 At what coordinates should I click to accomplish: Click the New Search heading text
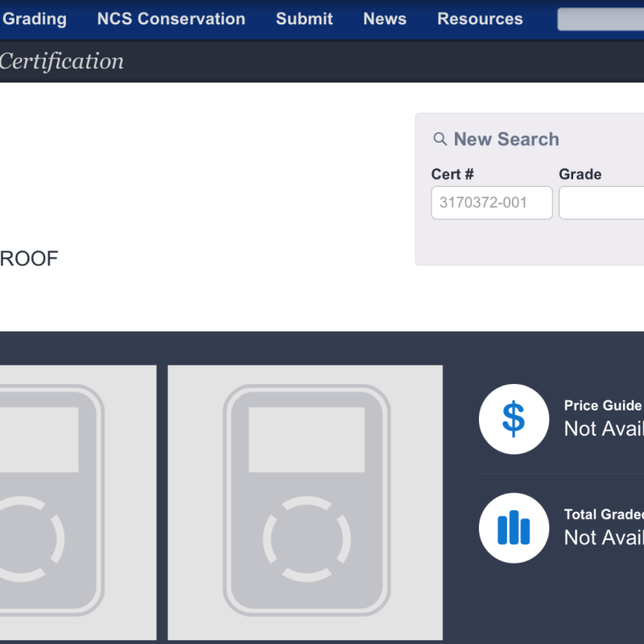pos(506,139)
